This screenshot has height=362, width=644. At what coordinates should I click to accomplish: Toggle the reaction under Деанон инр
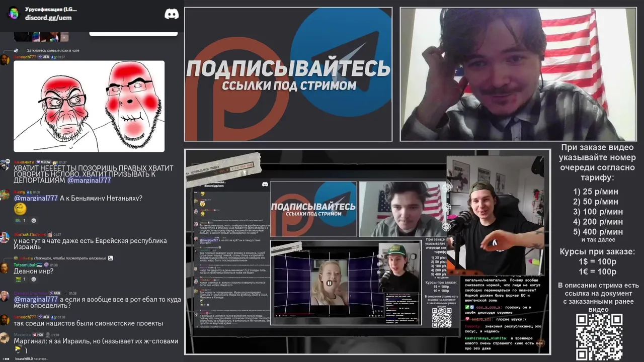tap(21, 279)
